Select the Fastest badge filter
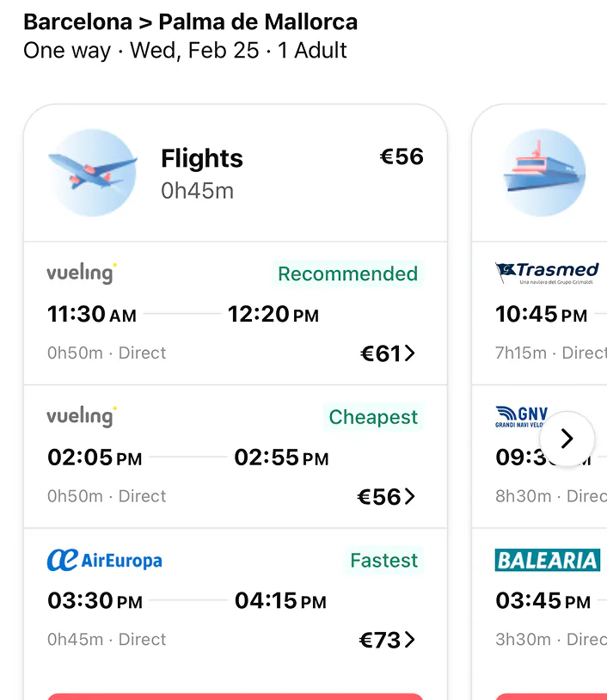607x700 pixels. click(383, 560)
